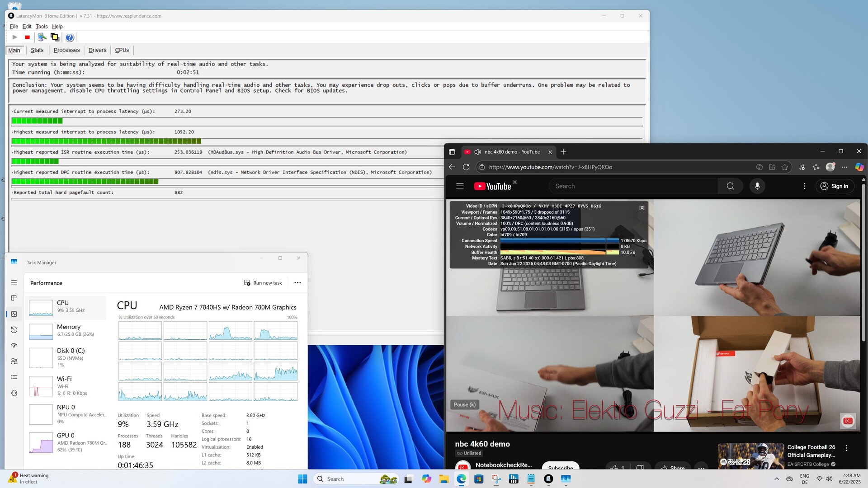This screenshot has height=488, width=868.
Task: Switch to the Drivers tab in LatencyMon
Action: 97,50
